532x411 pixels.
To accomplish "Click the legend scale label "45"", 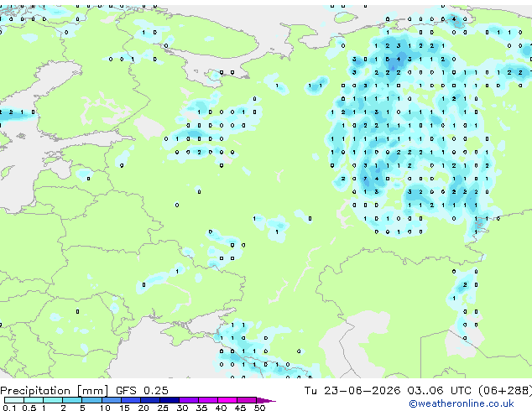I will click(x=240, y=408).
